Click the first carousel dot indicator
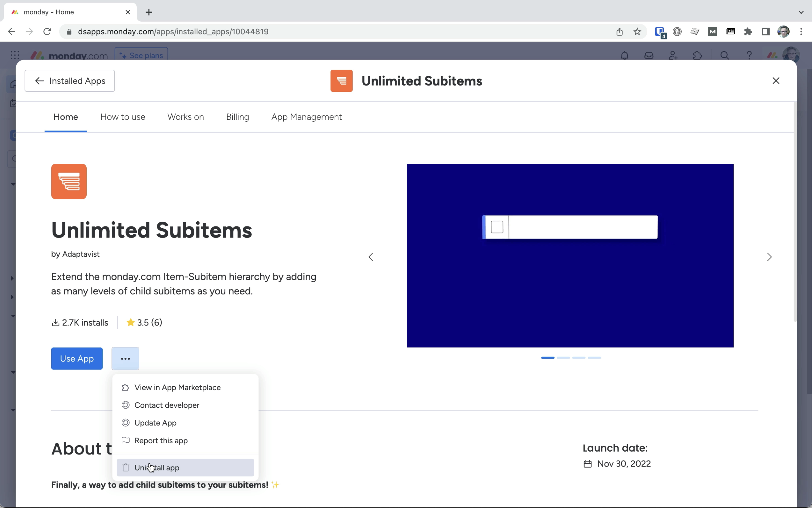This screenshot has height=508, width=812. pos(547,357)
